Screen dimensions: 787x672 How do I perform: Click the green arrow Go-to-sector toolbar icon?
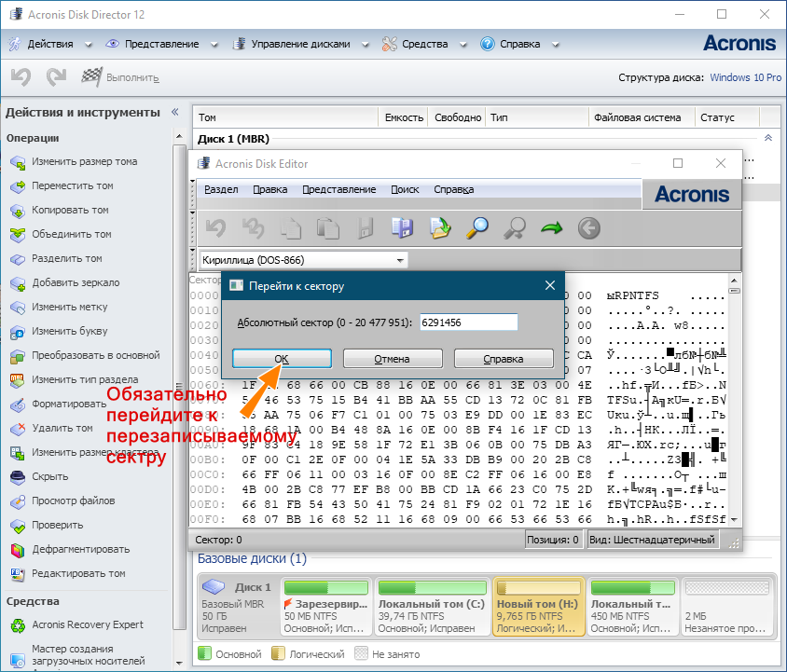click(x=552, y=227)
